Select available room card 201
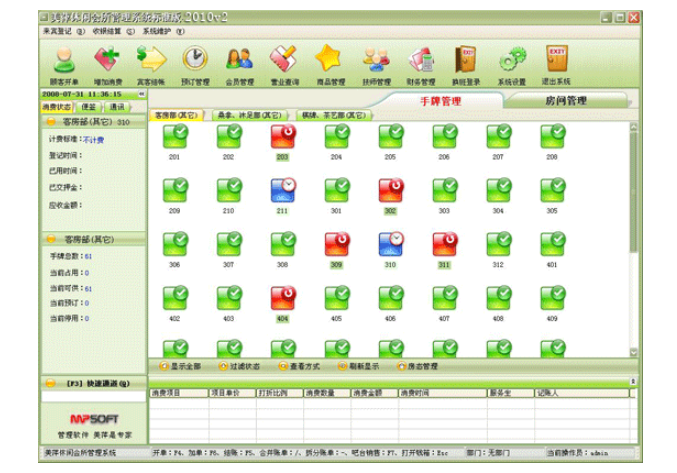 point(175,138)
